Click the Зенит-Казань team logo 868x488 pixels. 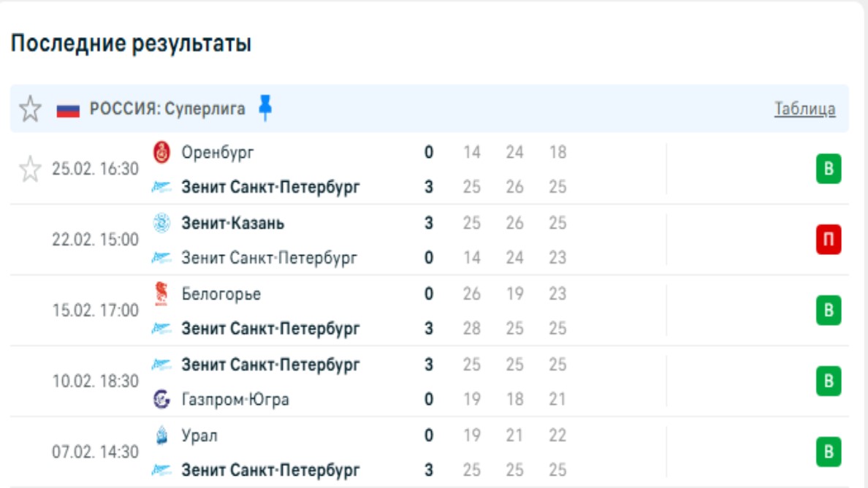(x=161, y=223)
